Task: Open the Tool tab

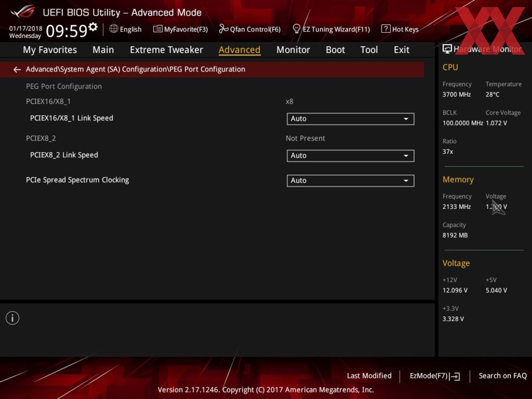Action: pyautogui.click(x=369, y=50)
